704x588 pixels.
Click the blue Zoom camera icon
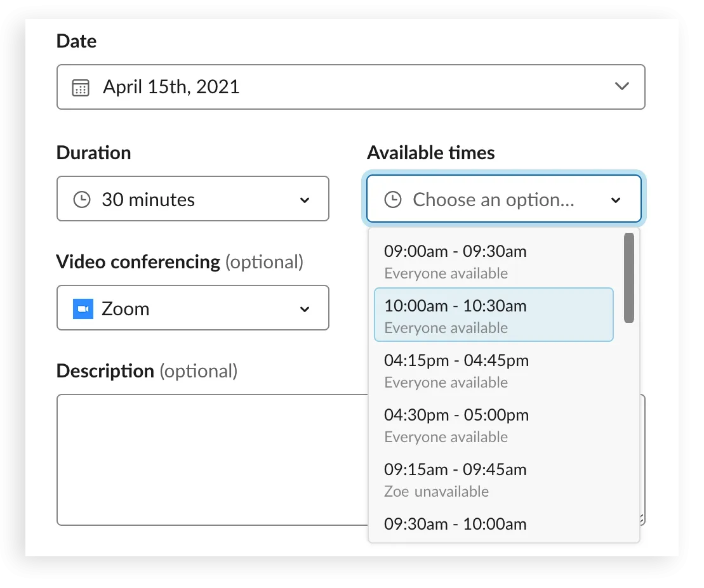(83, 309)
